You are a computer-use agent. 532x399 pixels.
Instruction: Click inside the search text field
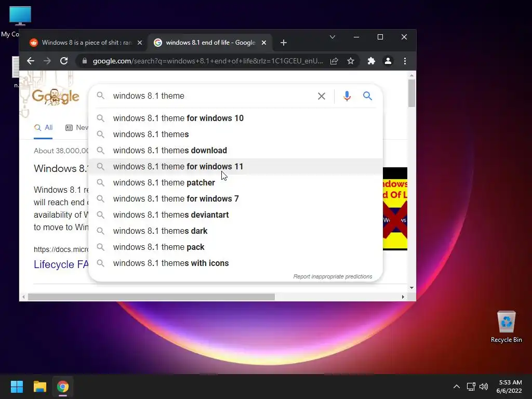point(210,96)
